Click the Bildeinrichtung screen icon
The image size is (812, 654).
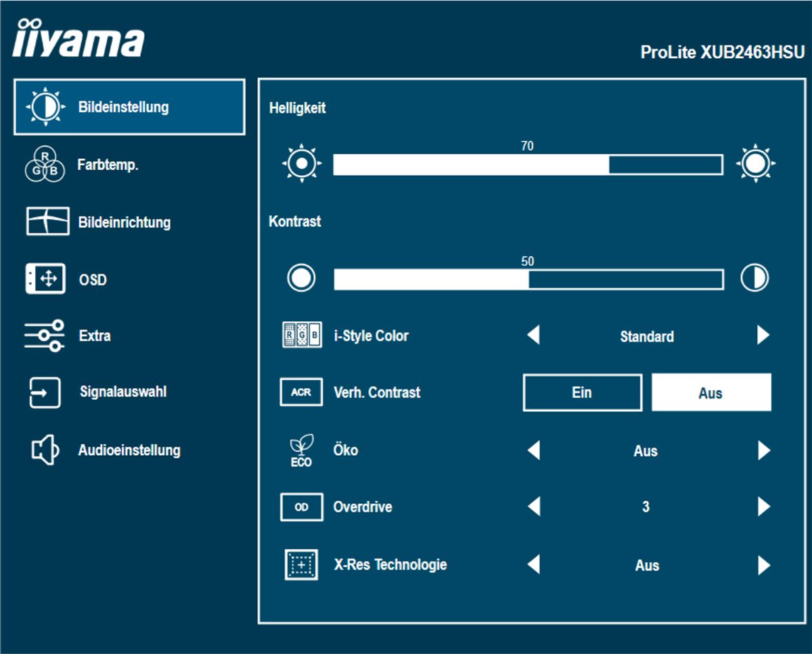(x=47, y=222)
